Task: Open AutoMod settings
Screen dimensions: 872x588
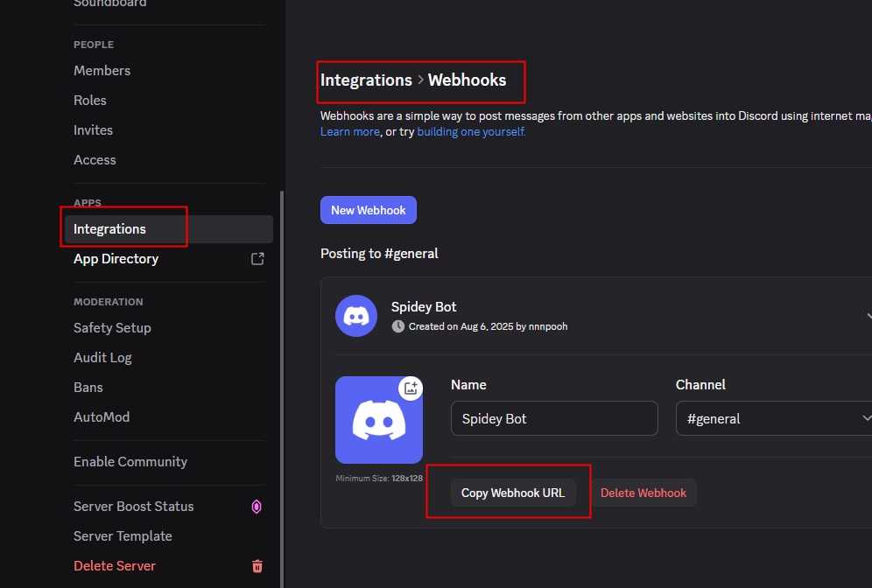Action: pos(102,416)
